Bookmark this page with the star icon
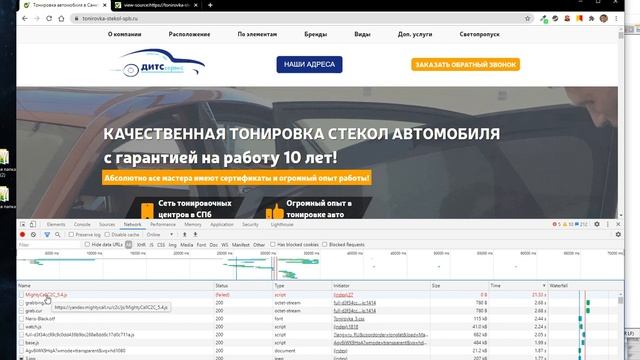This screenshot has height=360, width=640. 527,18
